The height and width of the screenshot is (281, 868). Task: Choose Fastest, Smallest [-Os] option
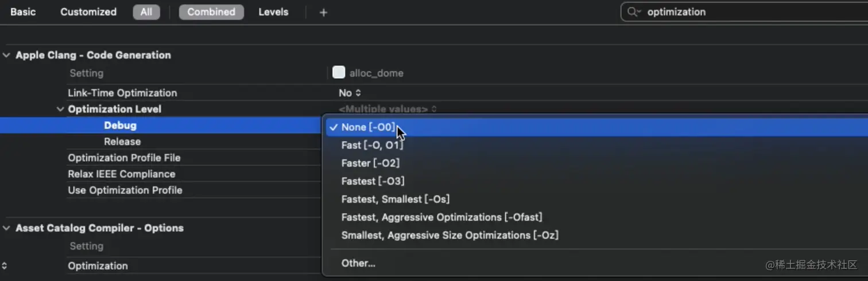pyautogui.click(x=395, y=199)
